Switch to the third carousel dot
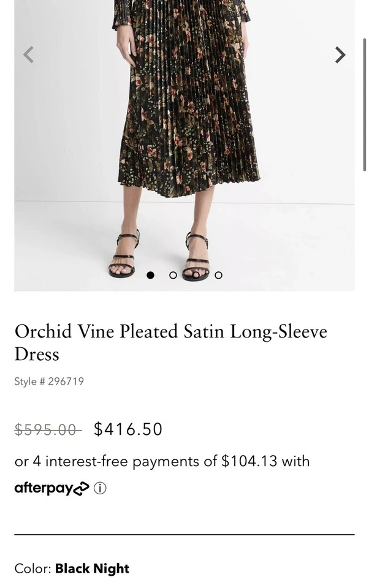The image size is (369, 588). 196,275
